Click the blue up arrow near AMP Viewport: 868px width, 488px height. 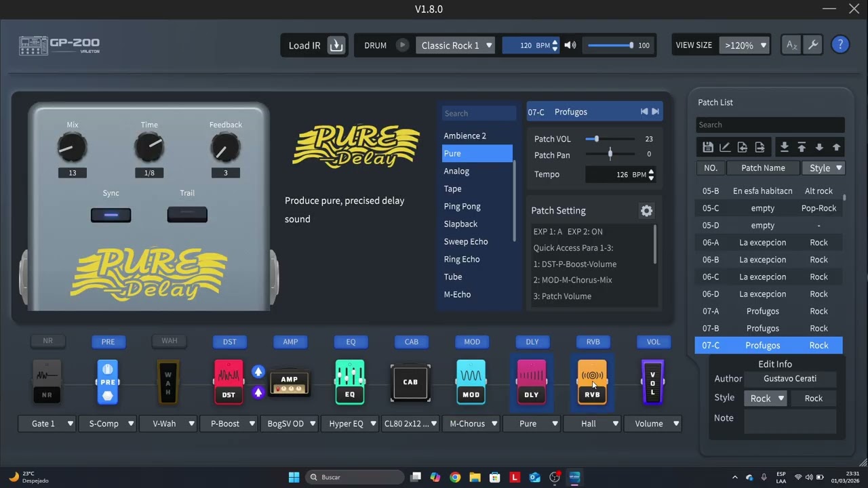pos(258,371)
